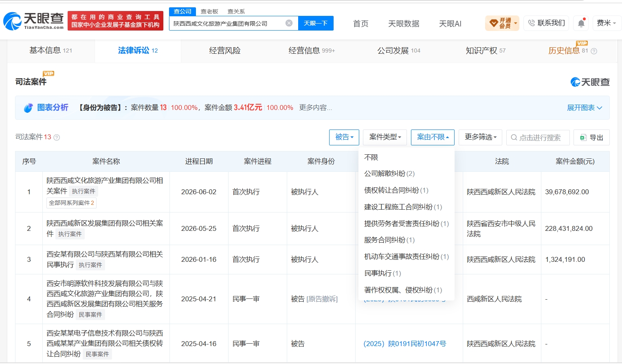Switch to 经营风险 tab

pyautogui.click(x=225, y=50)
